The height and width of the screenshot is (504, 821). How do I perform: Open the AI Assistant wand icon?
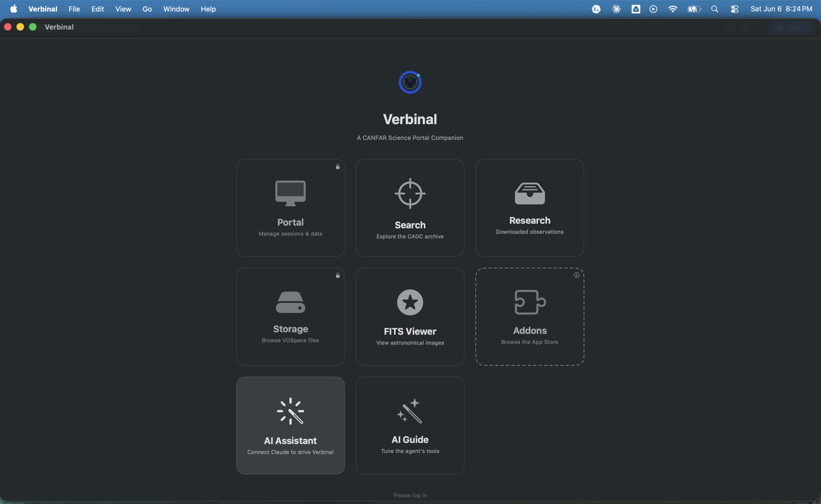[290, 411]
